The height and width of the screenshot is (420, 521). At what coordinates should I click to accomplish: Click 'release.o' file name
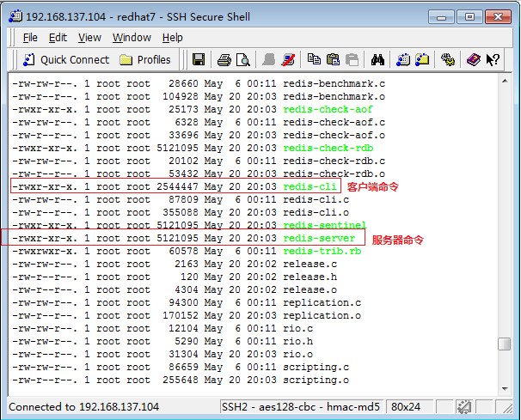pos(310,289)
